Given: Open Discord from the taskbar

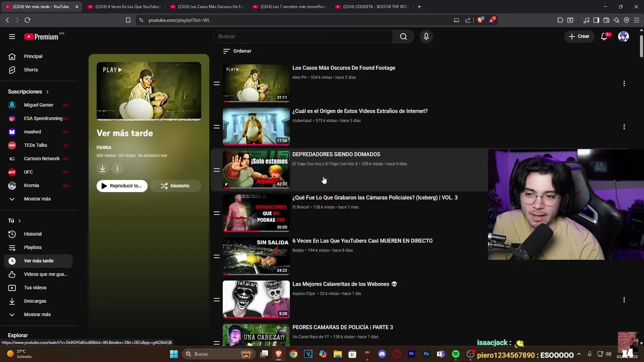Looking at the screenshot, I should pos(382,354).
